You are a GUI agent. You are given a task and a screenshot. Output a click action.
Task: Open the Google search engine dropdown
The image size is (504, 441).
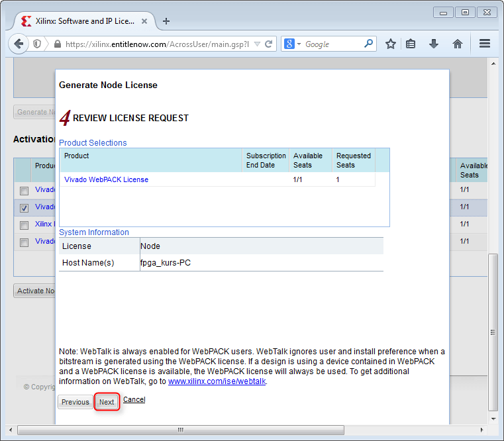(x=293, y=44)
